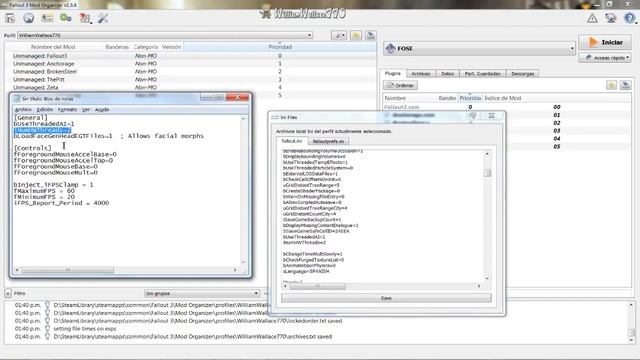Click the Install mod from archive toolbar icon

pyautogui.click(x=10, y=18)
